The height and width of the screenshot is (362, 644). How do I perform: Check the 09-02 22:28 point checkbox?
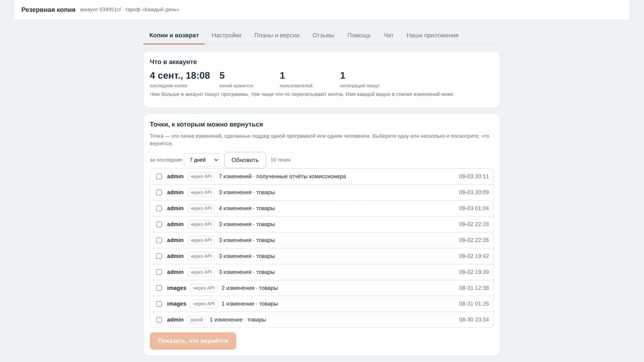coord(159,224)
